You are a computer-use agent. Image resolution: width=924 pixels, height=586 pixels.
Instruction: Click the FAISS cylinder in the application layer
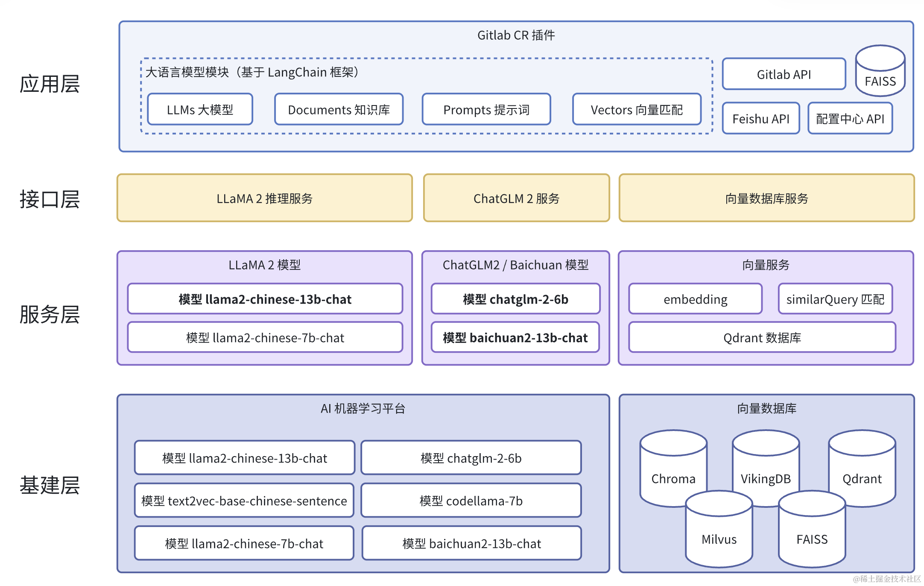click(880, 71)
